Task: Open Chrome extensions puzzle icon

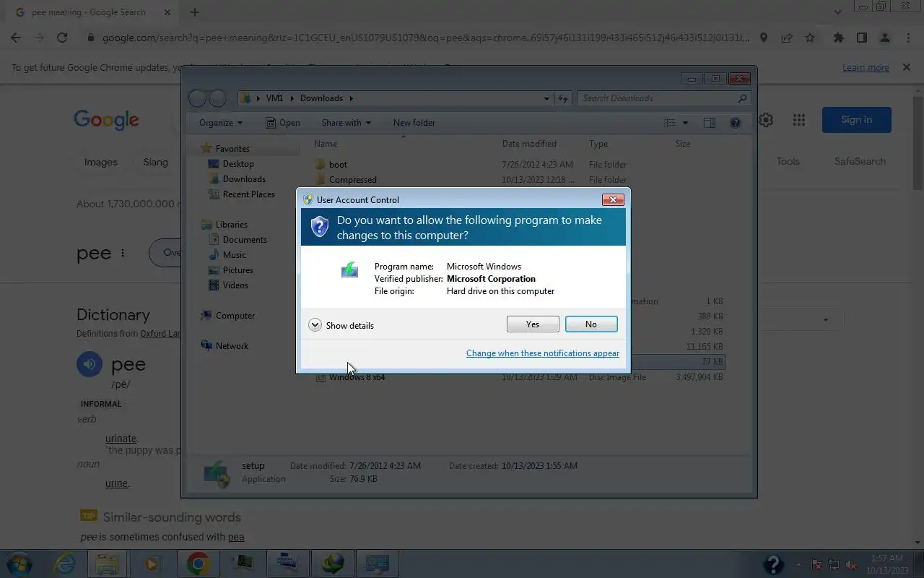Action: point(838,38)
